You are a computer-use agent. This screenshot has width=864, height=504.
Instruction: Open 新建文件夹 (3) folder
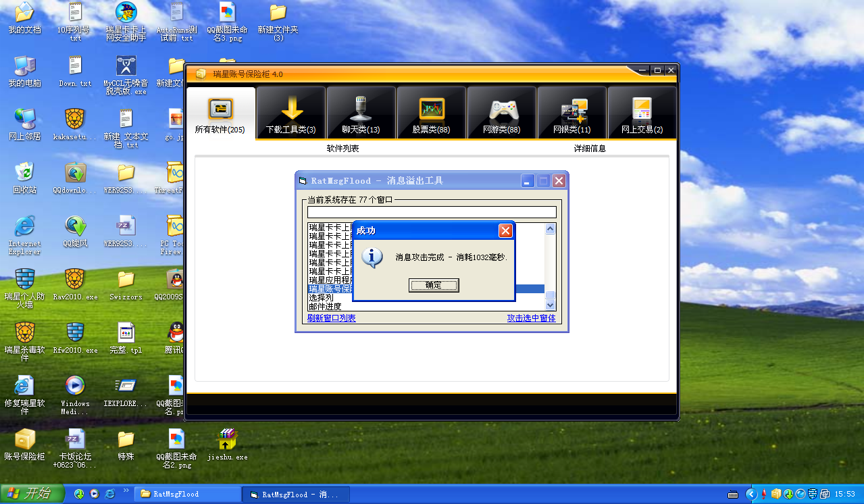(x=278, y=22)
